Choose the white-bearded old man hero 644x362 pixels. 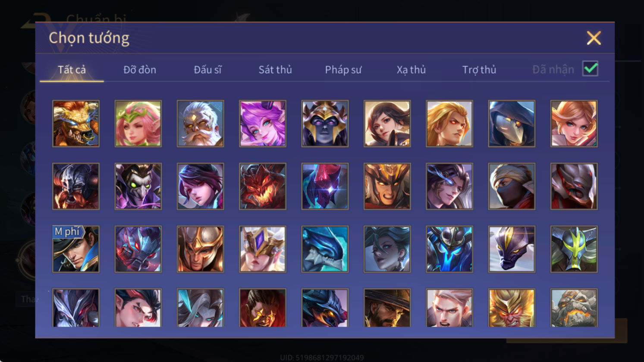click(200, 124)
